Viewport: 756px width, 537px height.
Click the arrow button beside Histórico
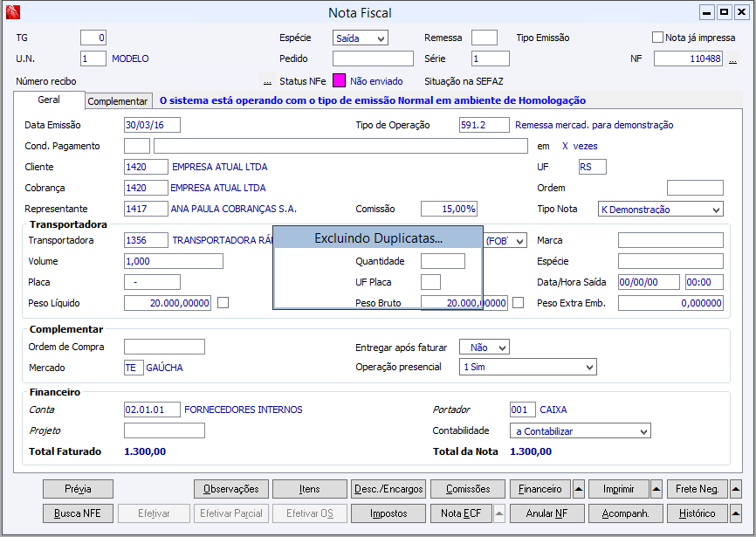(x=735, y=513)
